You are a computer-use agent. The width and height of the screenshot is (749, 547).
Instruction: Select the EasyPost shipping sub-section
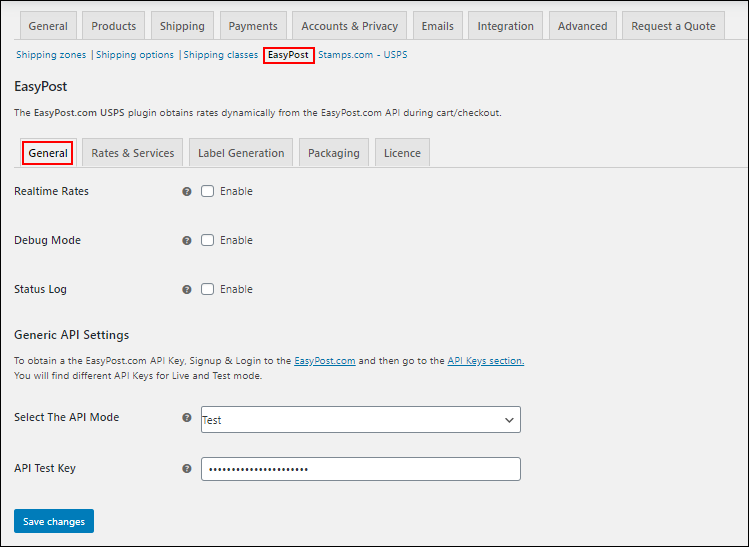289,55
